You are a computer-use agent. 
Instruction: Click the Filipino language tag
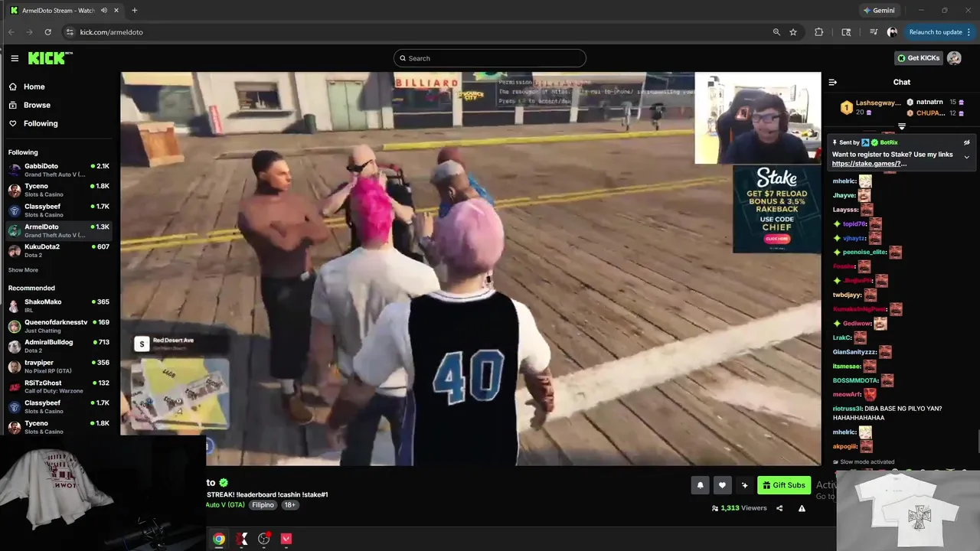(263, 505)
